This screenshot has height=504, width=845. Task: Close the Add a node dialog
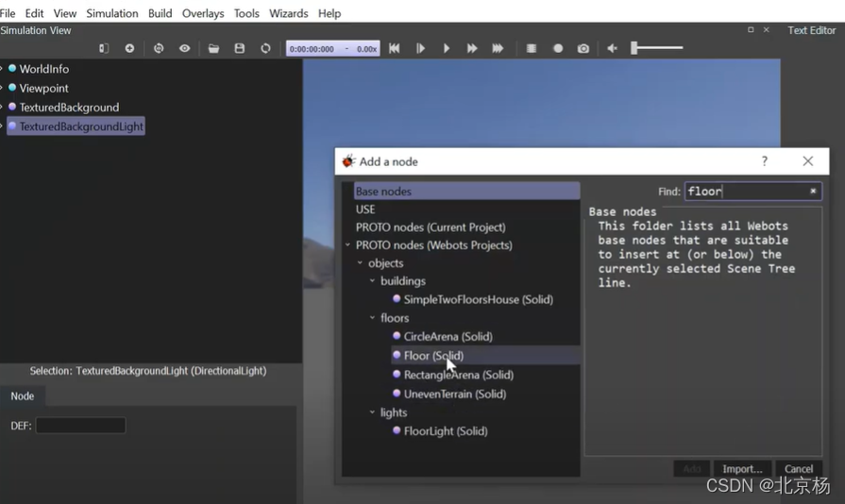pos(808,161)
